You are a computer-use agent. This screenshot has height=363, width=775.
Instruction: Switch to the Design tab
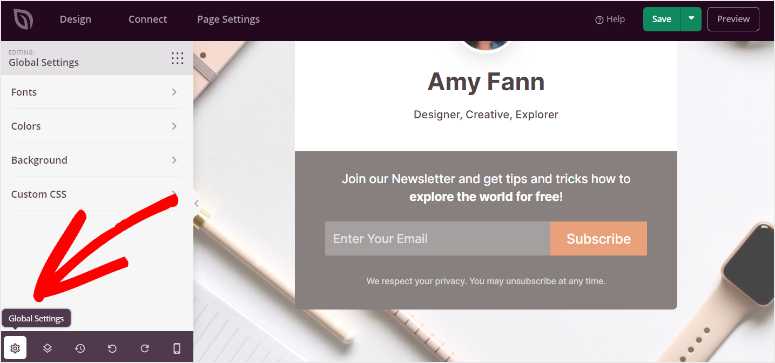coord(76,19)
